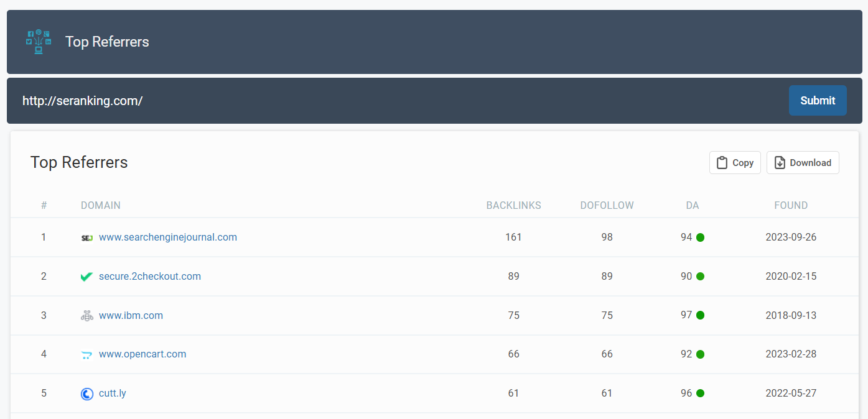
Task: Click the FOUND column header
Action: pos(791,205)
